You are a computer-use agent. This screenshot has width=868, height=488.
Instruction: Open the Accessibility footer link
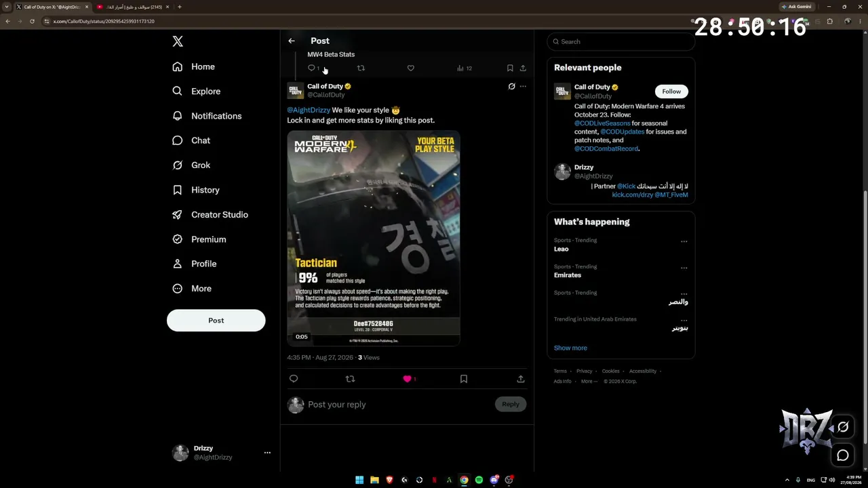(x=642, y=371)
